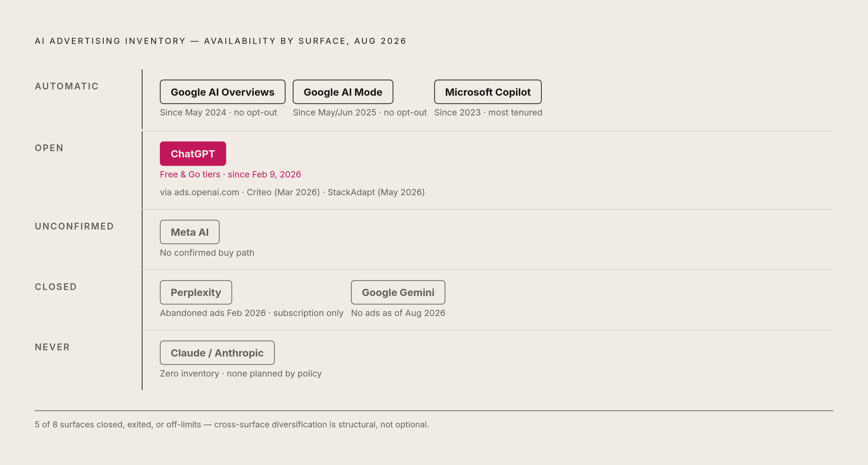Select the Perplexity box

[196, 292]
